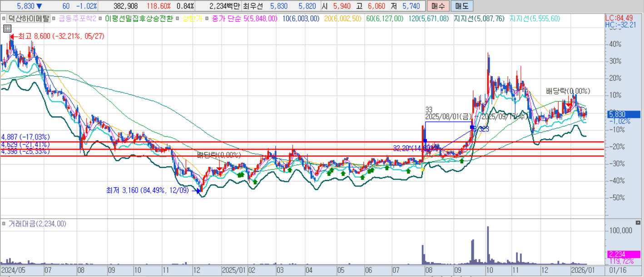Click the 최우선 best quote label
The width and height of the screenshot is (644, 277).
coord(253,6)
